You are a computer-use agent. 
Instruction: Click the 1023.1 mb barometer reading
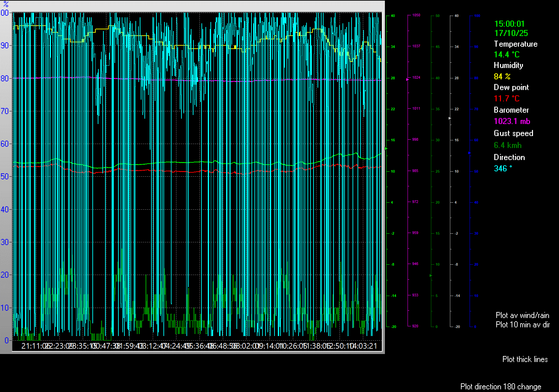pyautogui.click(x=512, y=121)
